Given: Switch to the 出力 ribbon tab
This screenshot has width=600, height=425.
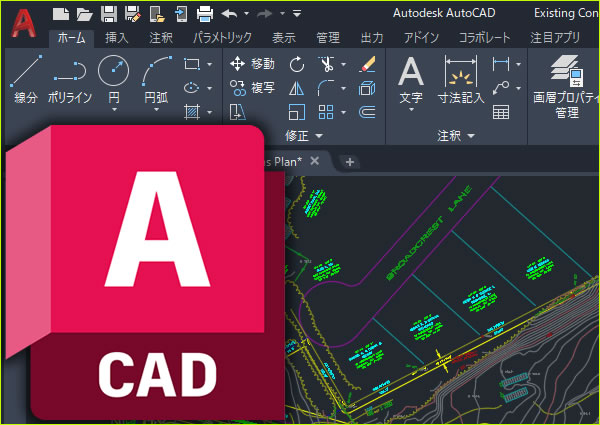Looking at the screenshot, I should (372, 38).
